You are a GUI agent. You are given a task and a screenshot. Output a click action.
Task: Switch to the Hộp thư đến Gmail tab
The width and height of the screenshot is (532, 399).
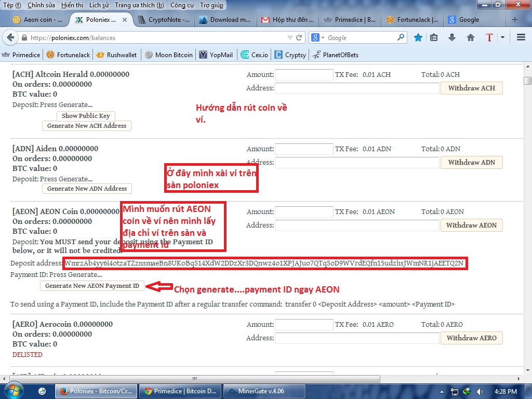point(288,20)
